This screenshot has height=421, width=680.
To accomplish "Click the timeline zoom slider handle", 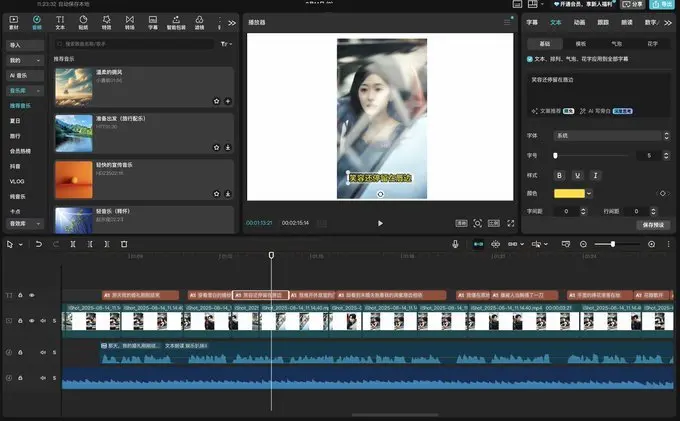I will point(613,244).
